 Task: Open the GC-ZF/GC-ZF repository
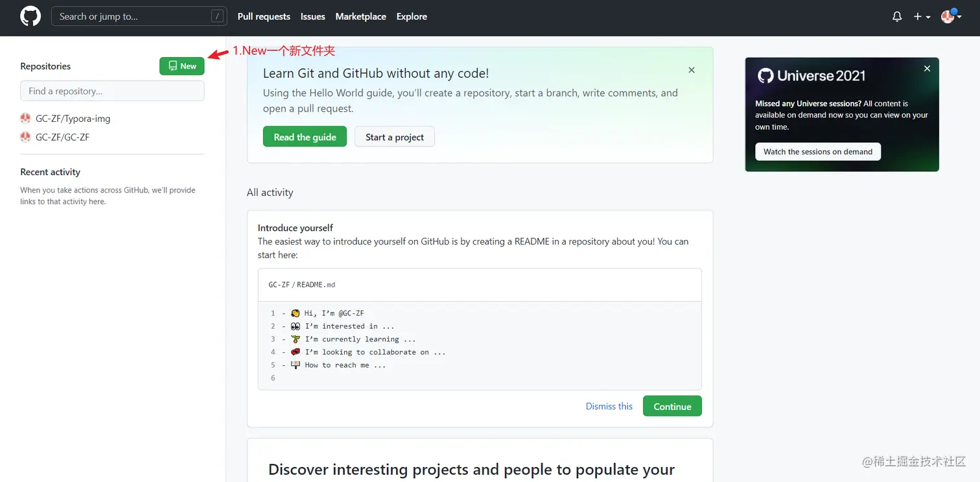tap(62, 137)
